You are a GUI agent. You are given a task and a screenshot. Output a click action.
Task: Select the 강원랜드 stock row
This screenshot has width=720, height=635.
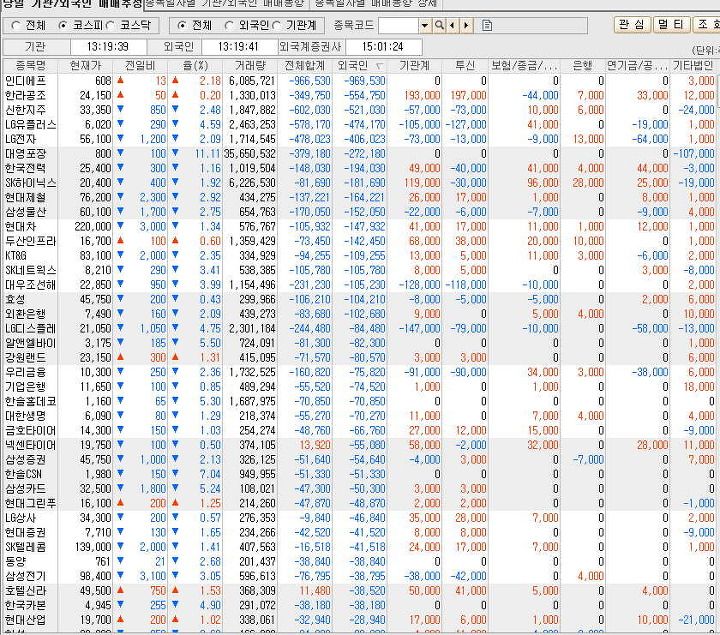tap(360, 358)
